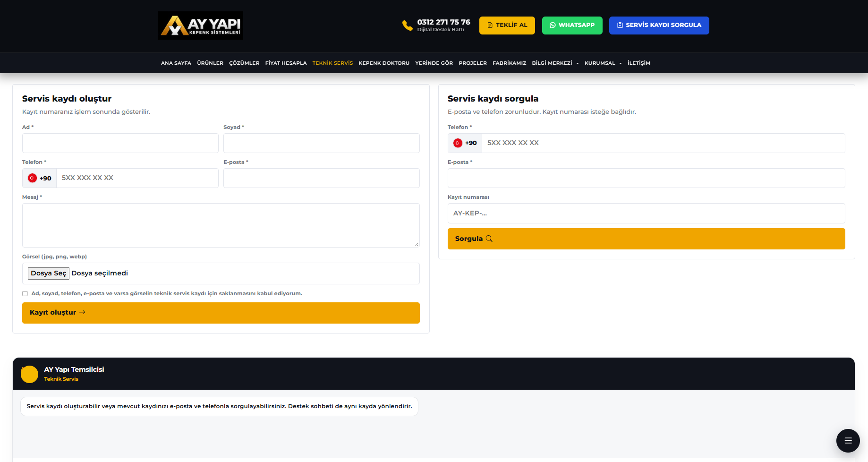Click the arrow icon on Kayıt oluştur

82,312
